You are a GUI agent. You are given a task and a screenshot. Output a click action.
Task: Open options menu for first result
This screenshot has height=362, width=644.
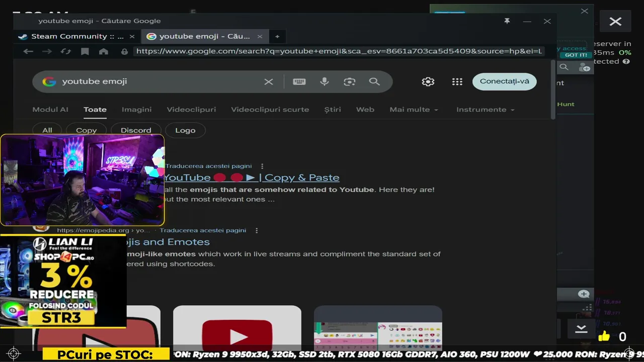point(262,166)
